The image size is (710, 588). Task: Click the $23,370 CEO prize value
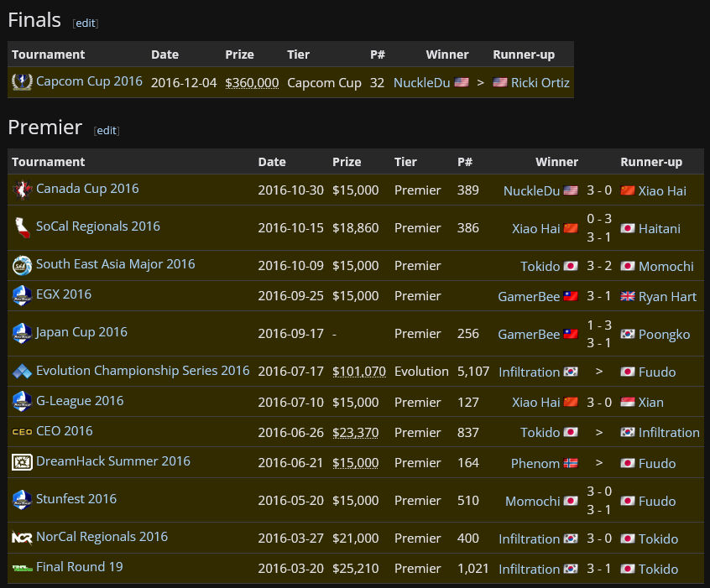(356, 432)
